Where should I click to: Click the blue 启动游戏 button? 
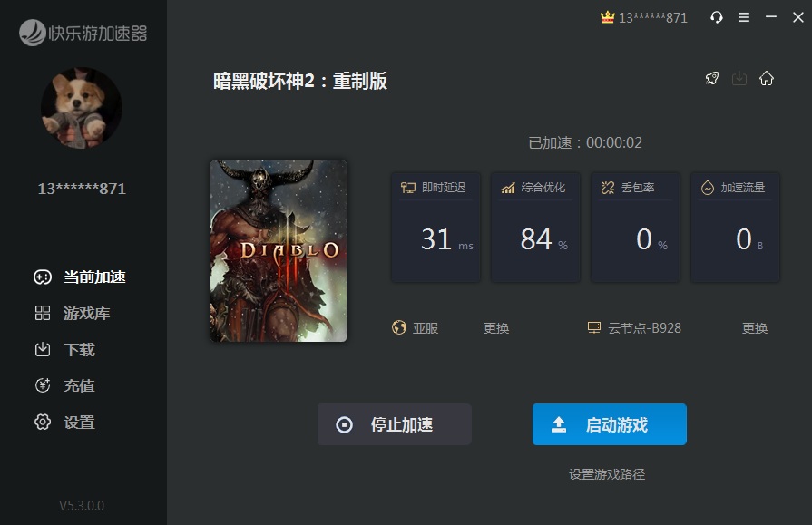tap(610, 424)
